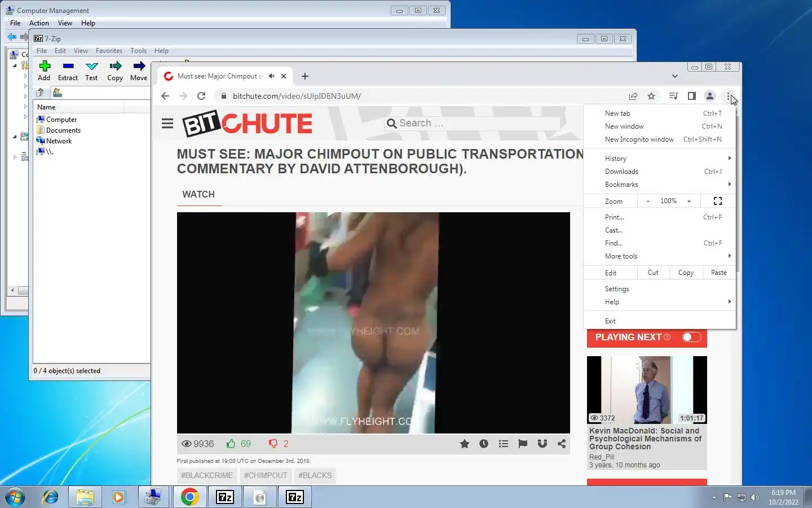Select New Incognito window menu item
Screen dimensions: 812x508
660,139
